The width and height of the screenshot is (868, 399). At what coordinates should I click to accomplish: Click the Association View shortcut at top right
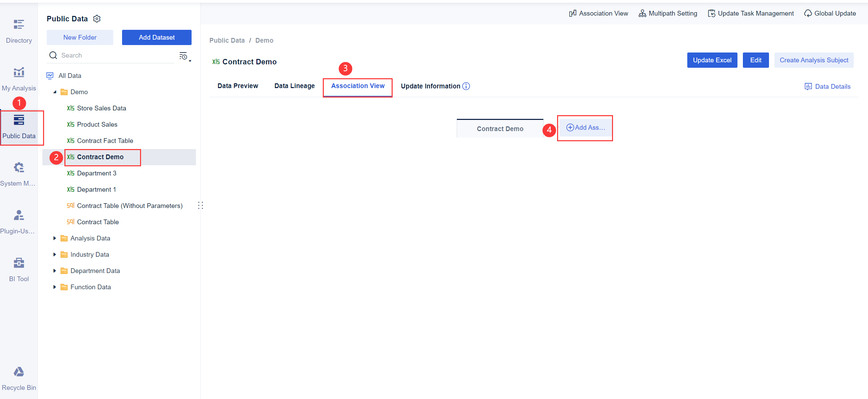tap(573, 13)
